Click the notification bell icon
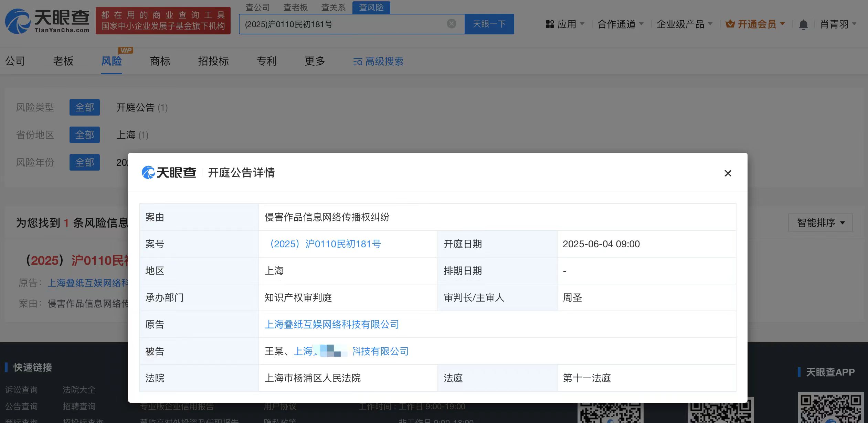This screenshot has width=868, height=423. coord(803,24)
